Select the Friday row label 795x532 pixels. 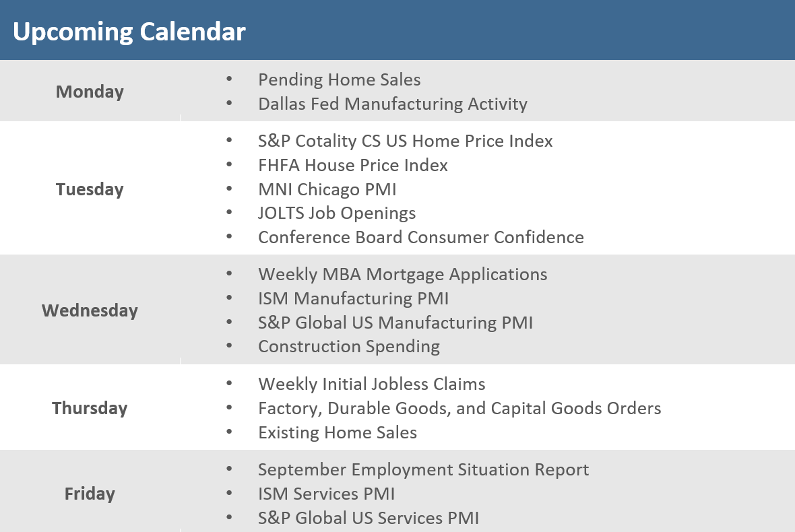click(90, 494)
